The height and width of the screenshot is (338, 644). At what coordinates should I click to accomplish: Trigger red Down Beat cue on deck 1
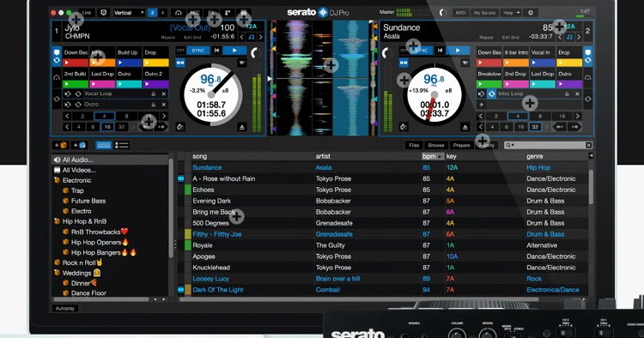point(76,63)
